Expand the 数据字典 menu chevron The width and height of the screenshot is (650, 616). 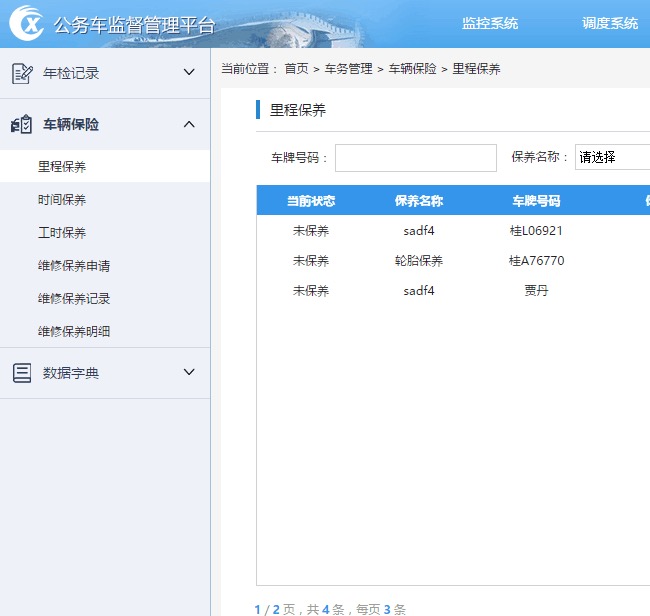(189, 373)
